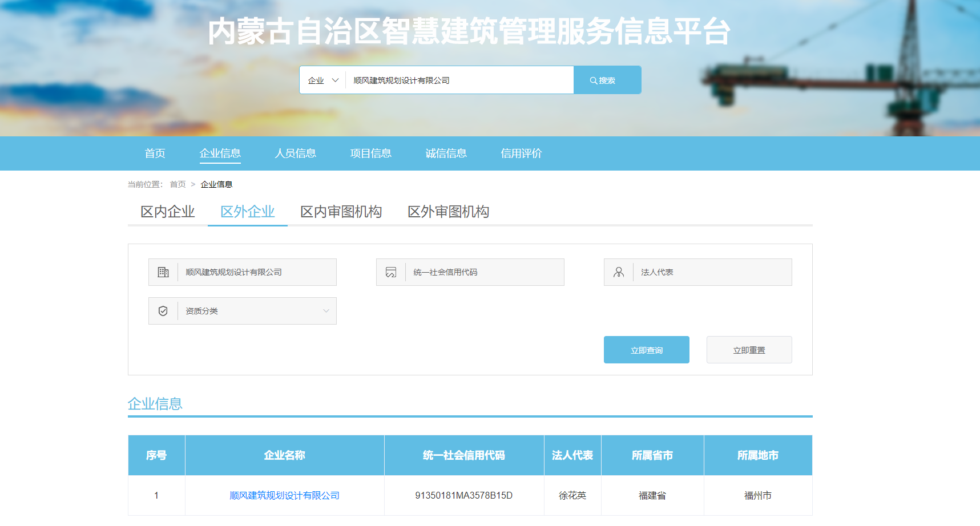Click the shield icon beside 资质分类

(x=163, y=311)
